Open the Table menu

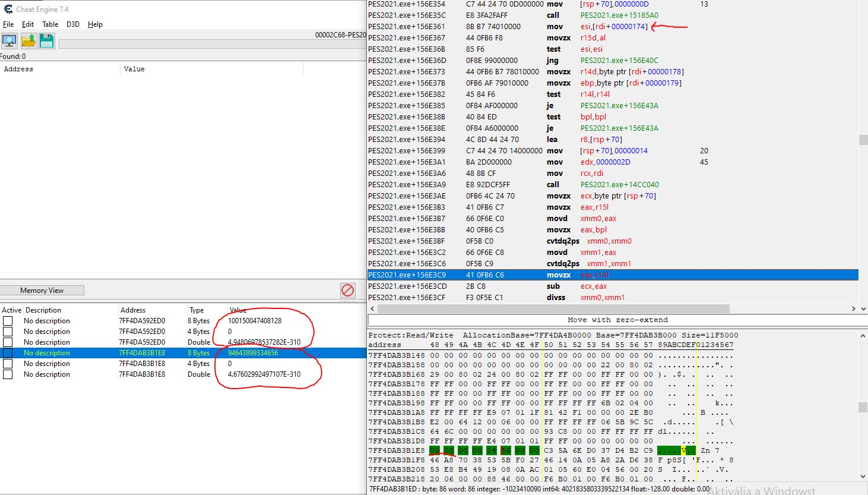pos(50,24)
